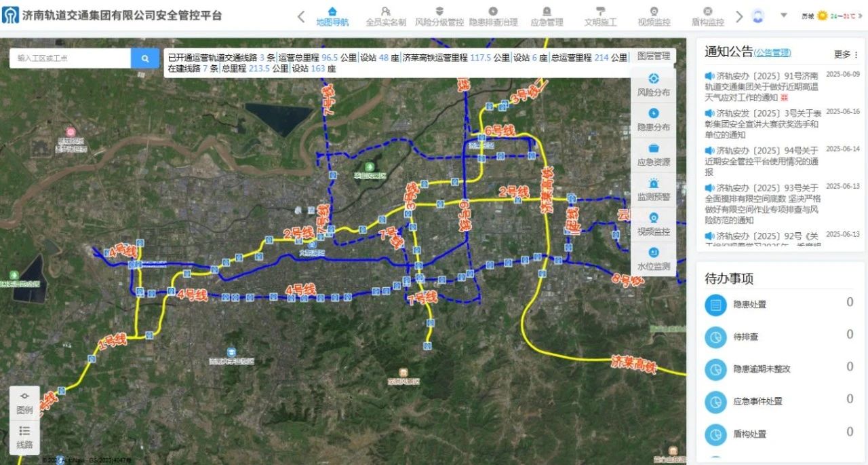The width and height of the screenshot is (868, 465).
Task: Expand the user account dropdown arrow
Action: 784,15
